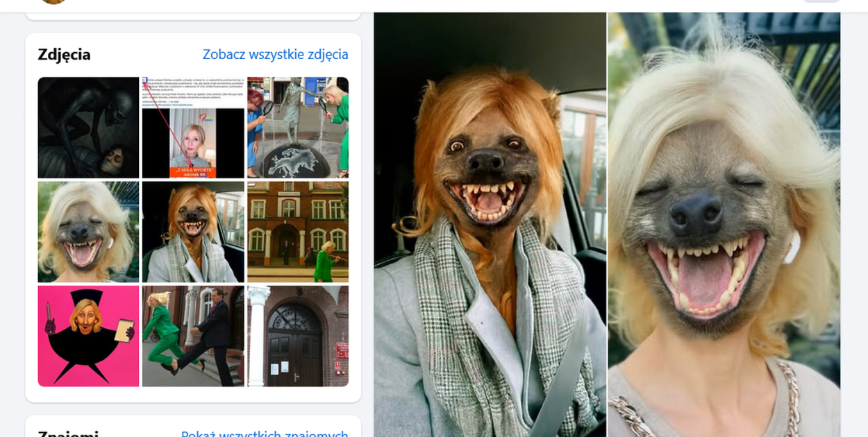The width and height of the screenshot is (868, 437).
Task: Select the statue fountain photo thumbnail
Action: 298,128
